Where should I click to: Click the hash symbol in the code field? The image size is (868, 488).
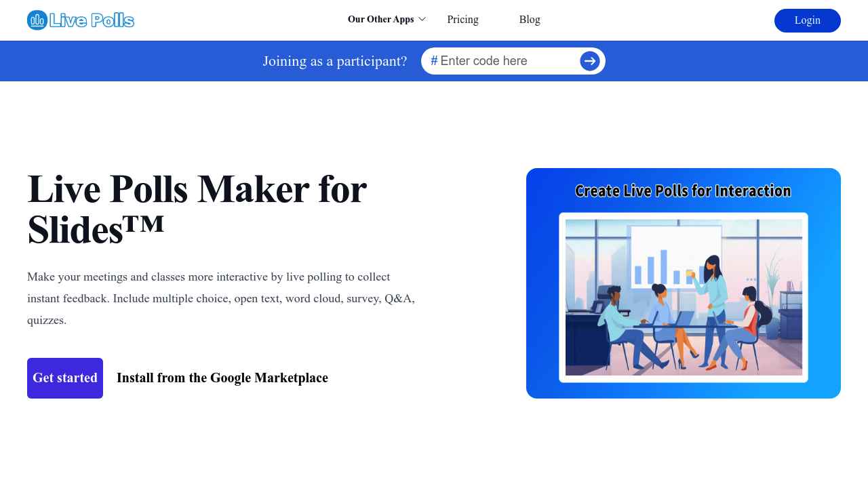coord(434,61)
